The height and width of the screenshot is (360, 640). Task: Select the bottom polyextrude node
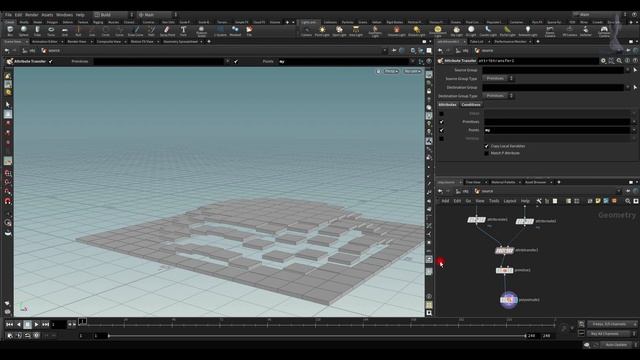coord(509,300)
